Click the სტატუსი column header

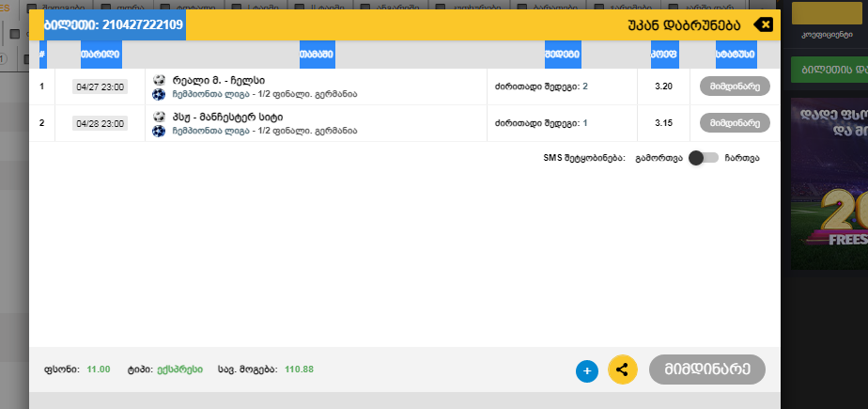pyautogui.click(x=736, y=55)
